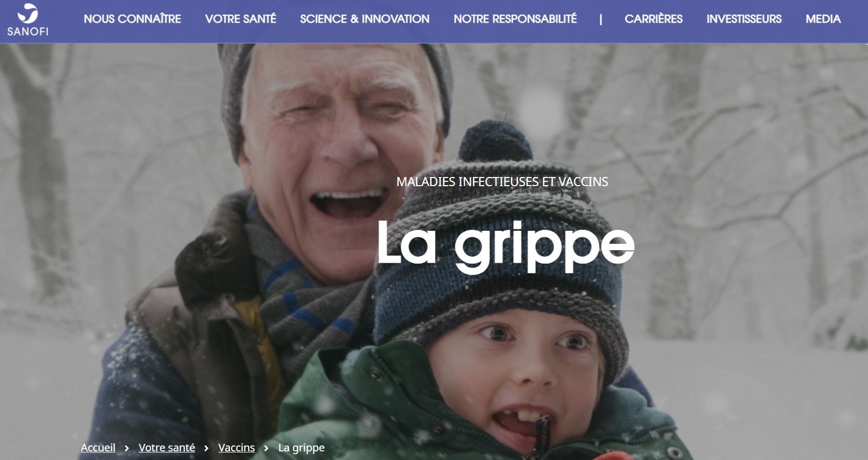Open the Media section

[x=823, y=19]
